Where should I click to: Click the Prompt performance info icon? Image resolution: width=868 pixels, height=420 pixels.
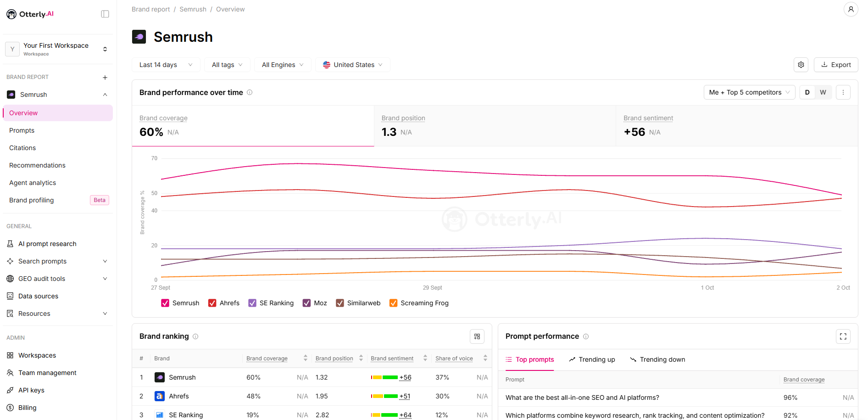coord(586,336)
